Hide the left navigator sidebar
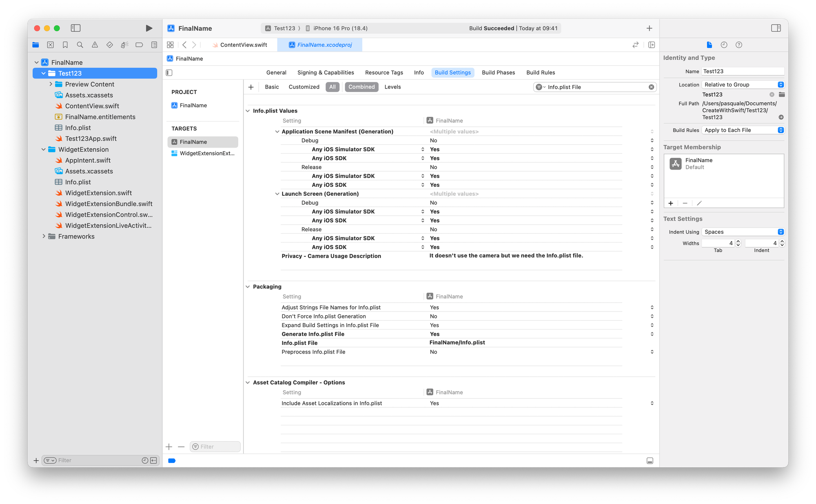The width and height of the screenshot is (816, 504). (x=75, y=28)
